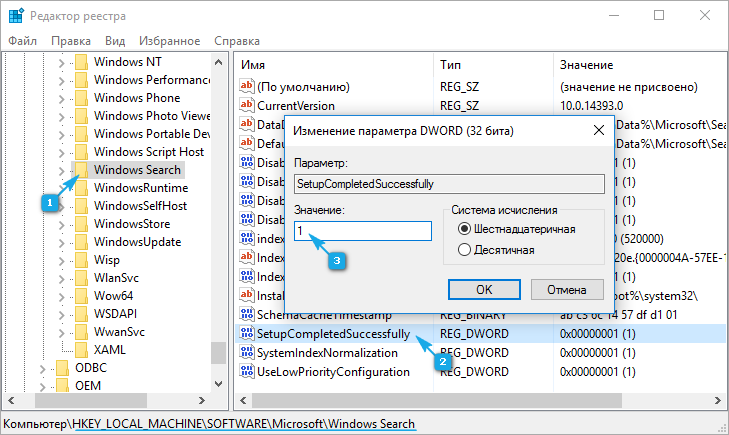This screenshot has height=435, width=729.
Task: Open the Файл menu
Action: (x=22, y=41)
